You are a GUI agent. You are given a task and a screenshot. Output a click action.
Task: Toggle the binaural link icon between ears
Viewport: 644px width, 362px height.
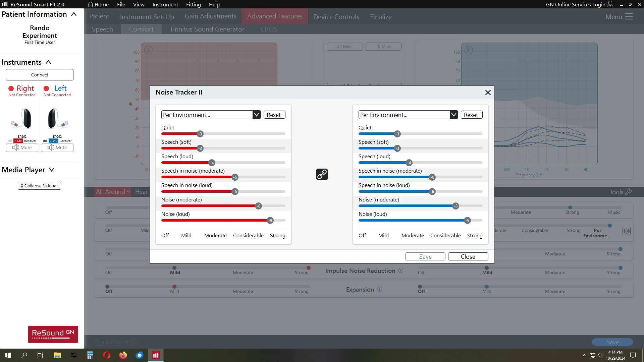(x=322, y=174)
